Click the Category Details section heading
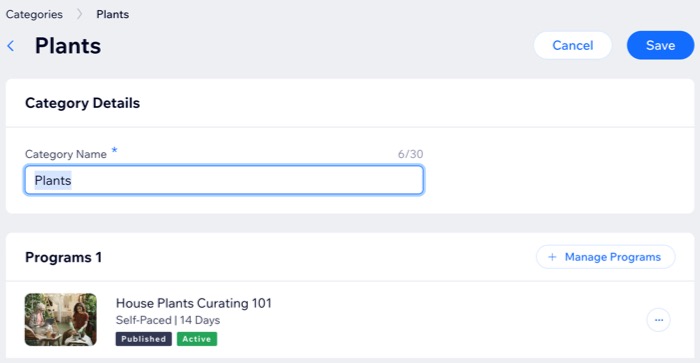 tap(82, 103)
